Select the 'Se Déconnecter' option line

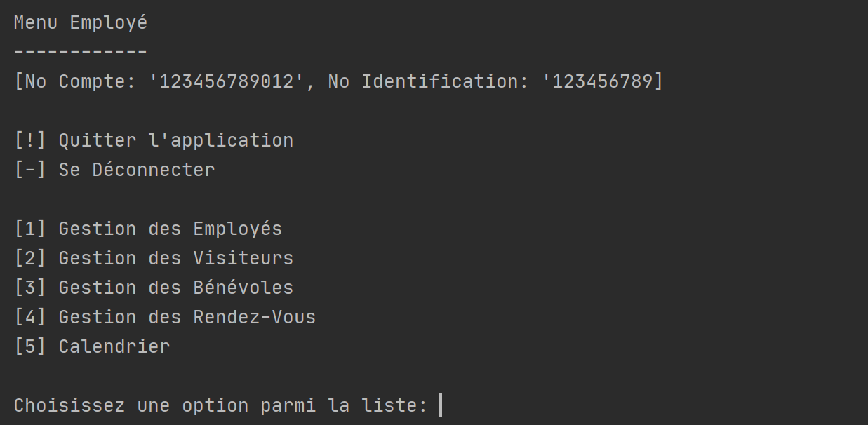[114, 170]
